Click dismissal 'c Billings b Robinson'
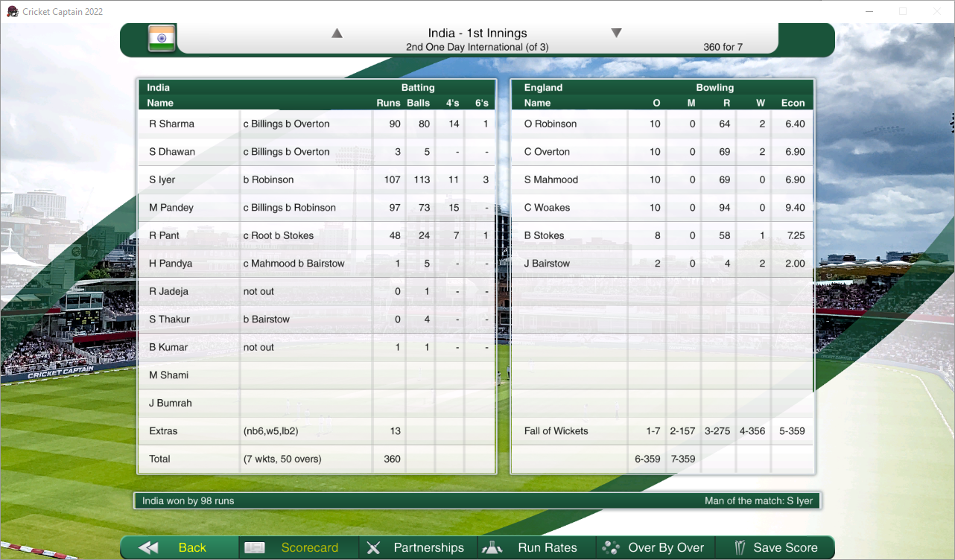 [x=289, y=208]
